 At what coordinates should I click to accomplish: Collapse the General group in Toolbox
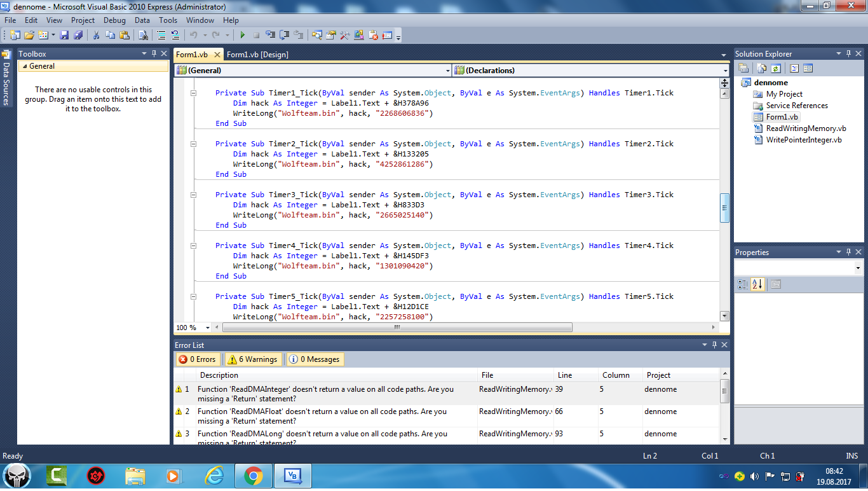(24, 66)
